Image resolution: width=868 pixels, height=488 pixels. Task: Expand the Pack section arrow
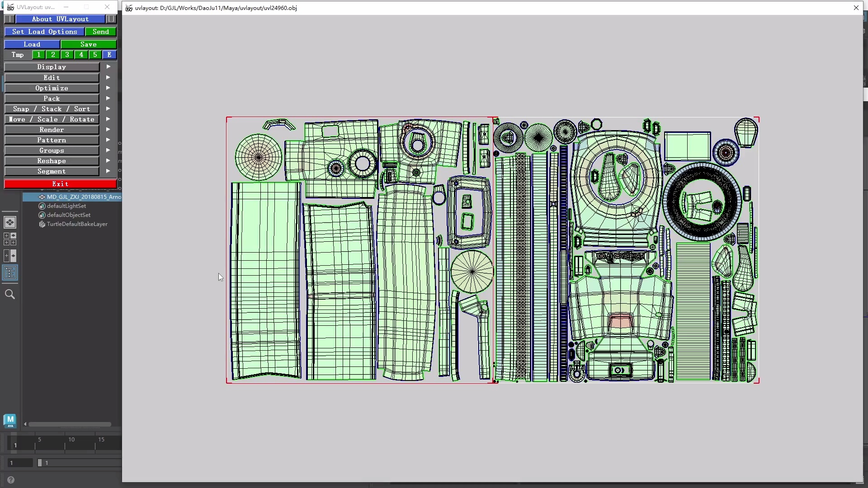[108, 99]
